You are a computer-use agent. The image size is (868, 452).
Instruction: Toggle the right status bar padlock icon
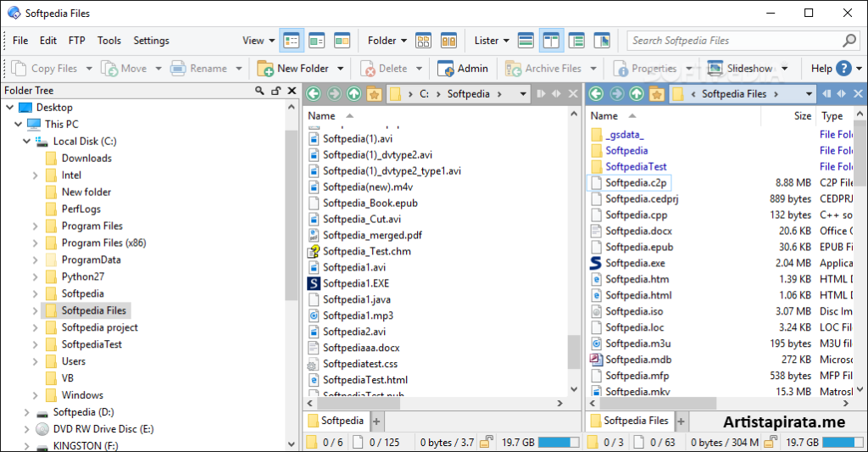(770, 442)
